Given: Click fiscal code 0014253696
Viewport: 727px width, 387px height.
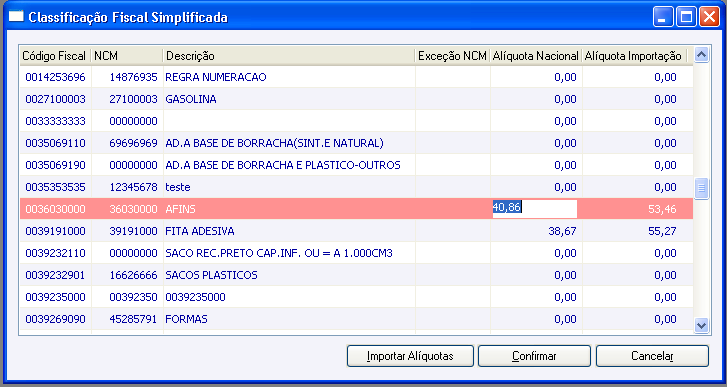Looking at the screenshot, I should [x=56, y=77].
